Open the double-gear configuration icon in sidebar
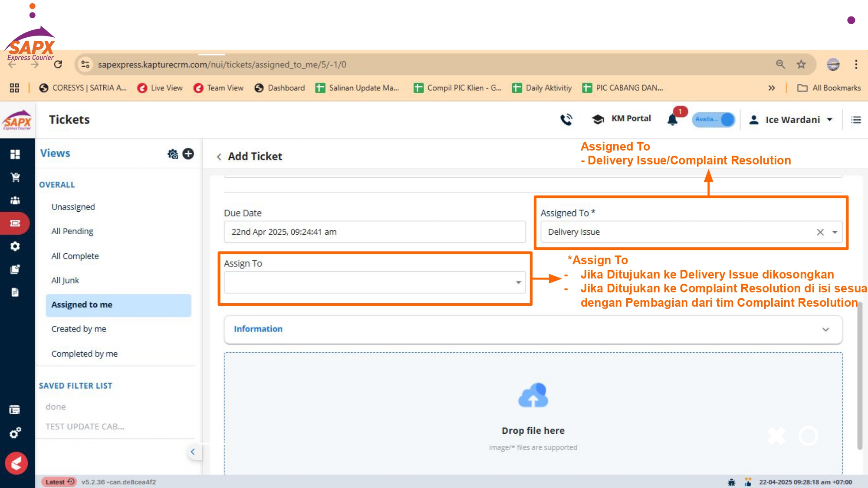 click(x=15, y=433)
